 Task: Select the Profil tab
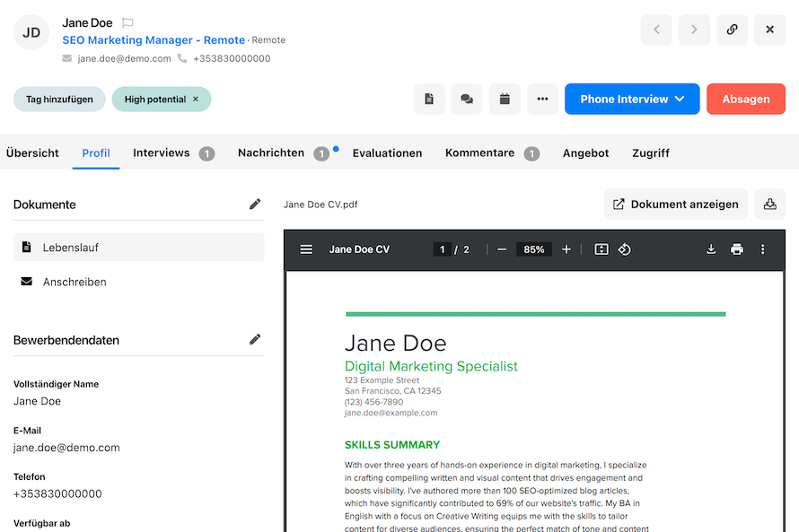click(x=96, y=153)
